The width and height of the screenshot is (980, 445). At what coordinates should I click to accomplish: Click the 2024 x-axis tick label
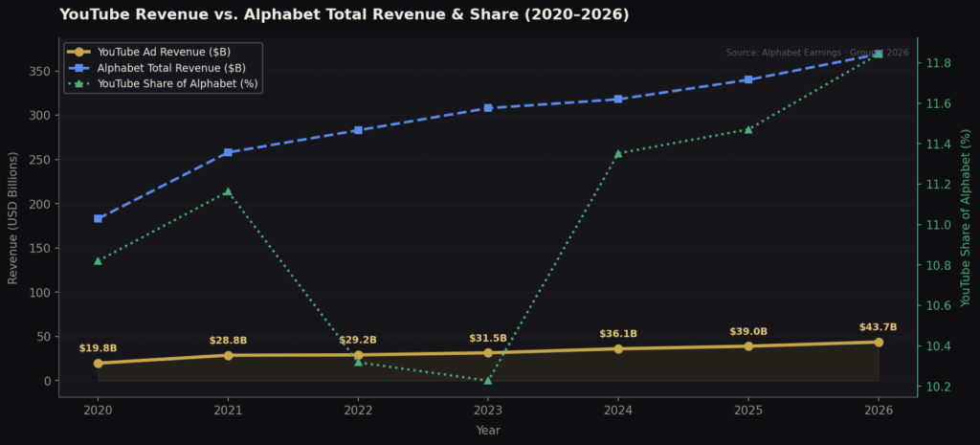click(x=618, y=411)
